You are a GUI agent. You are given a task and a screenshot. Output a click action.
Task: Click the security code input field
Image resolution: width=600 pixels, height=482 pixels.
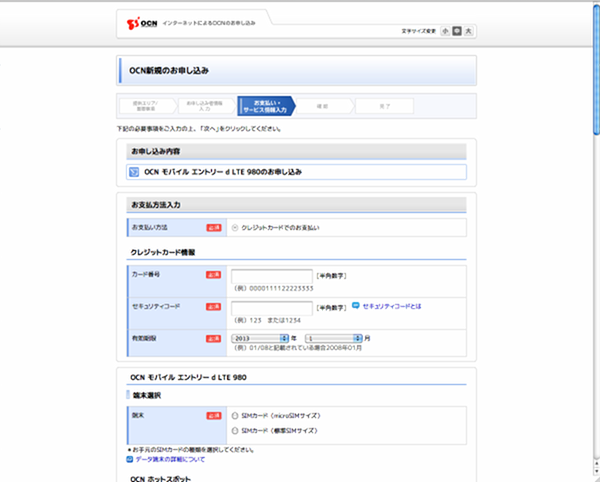click(272, 308)
